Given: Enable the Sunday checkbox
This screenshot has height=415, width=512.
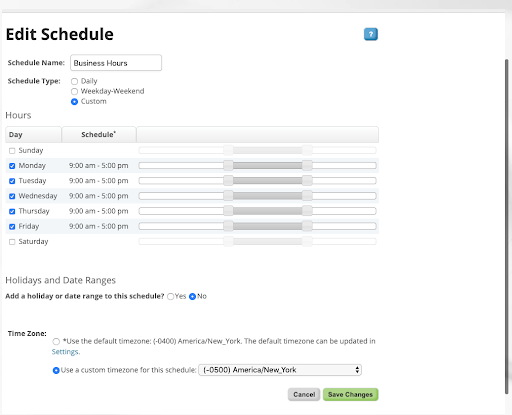Looking at the screenshot, I should pos(12,151).
